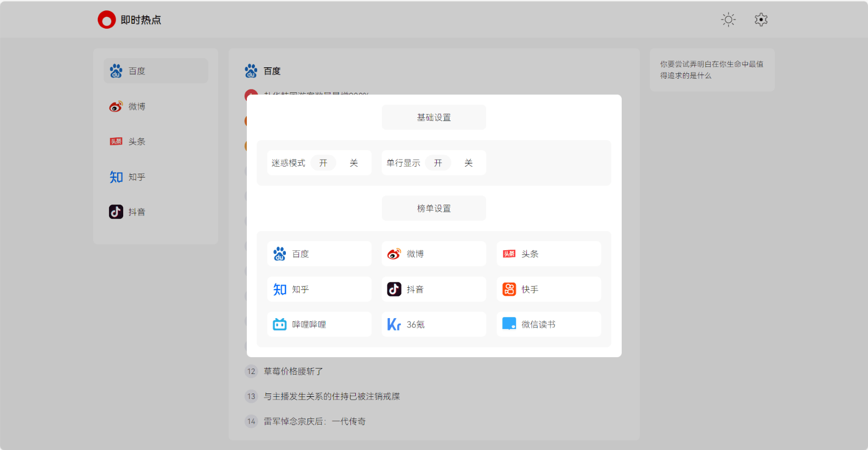The height and width of the screenshot is (450, 868).
Task: Click the 抖音 icon in sidebar
Action: coord(116,212)
